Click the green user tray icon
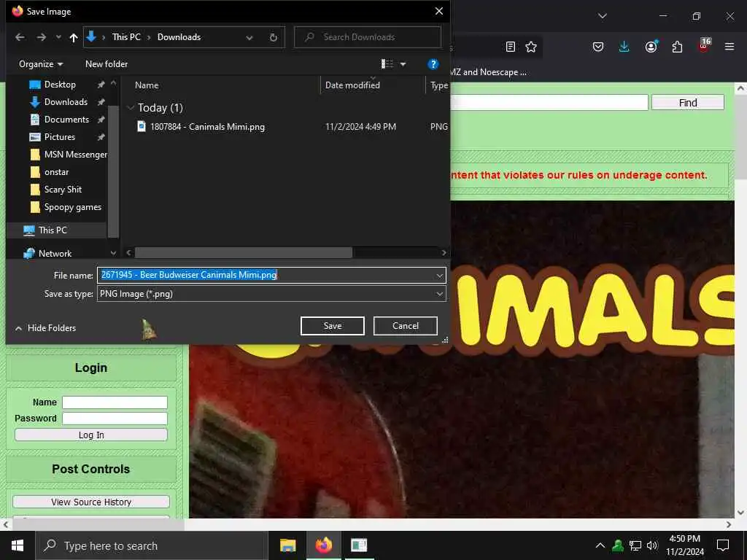747x560 pixels. point(618,545)
